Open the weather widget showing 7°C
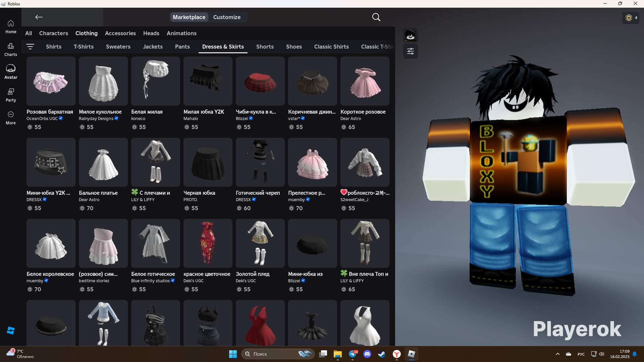The height and width of the screenshot is (362, 644). pos(20,354)
